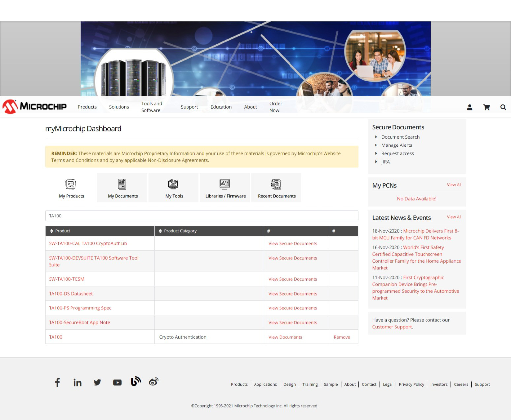Open the Tools and Software menu
This screenshot has width=511, height=420.
[x=152, y=107]
